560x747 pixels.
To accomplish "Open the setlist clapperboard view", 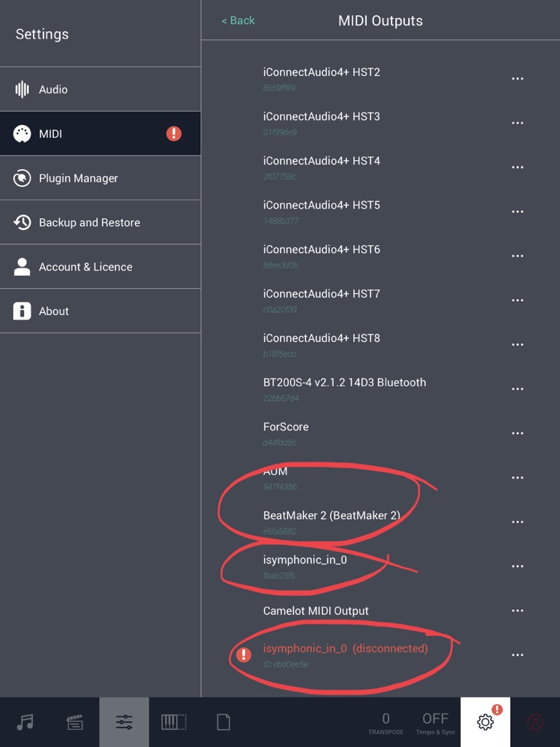I will (x=74, y=722).
